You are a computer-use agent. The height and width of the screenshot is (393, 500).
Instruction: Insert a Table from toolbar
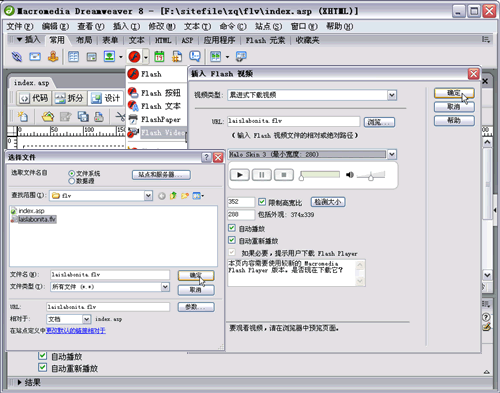(73, 57)
